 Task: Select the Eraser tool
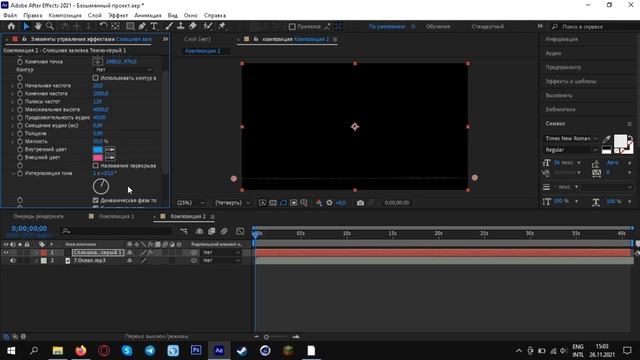193,26
